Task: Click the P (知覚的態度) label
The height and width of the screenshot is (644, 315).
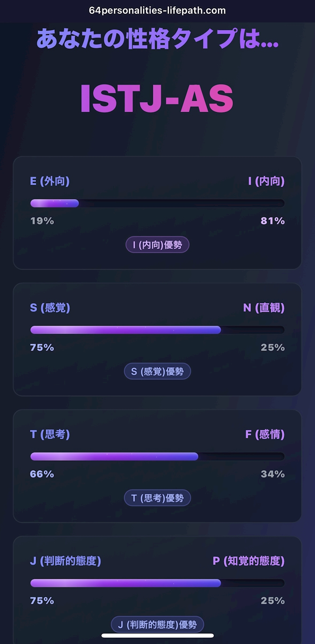Action: tap(249, 561)
